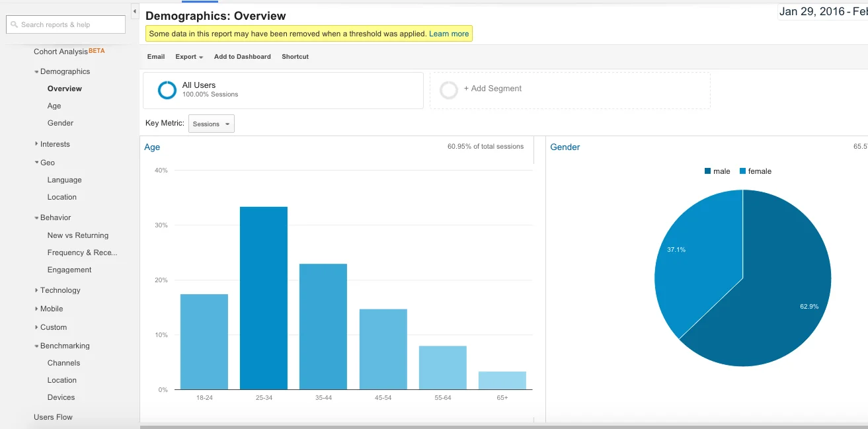Expand the Technology section
This screenshot has height=429, width=868.
point(36,290)
